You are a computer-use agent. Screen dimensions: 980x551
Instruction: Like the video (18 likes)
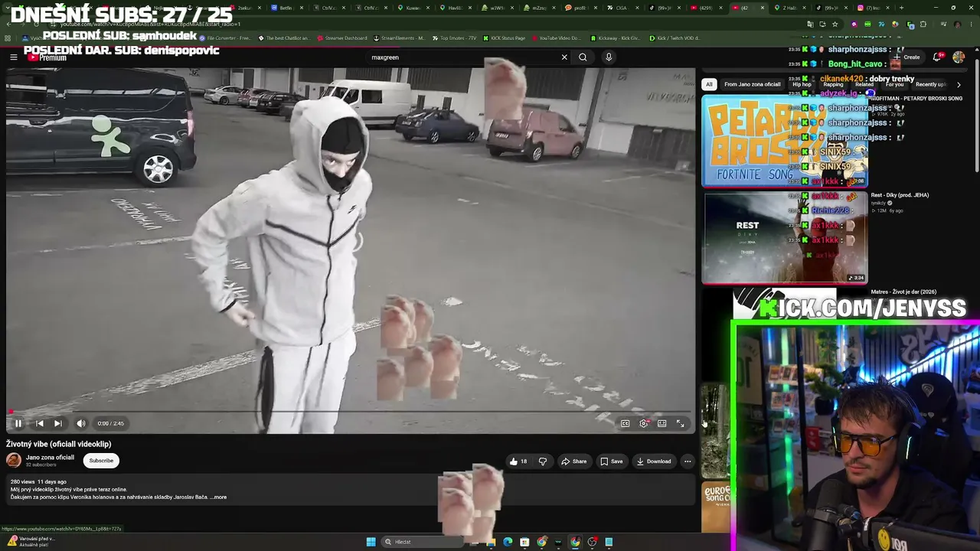pos(518,461)
